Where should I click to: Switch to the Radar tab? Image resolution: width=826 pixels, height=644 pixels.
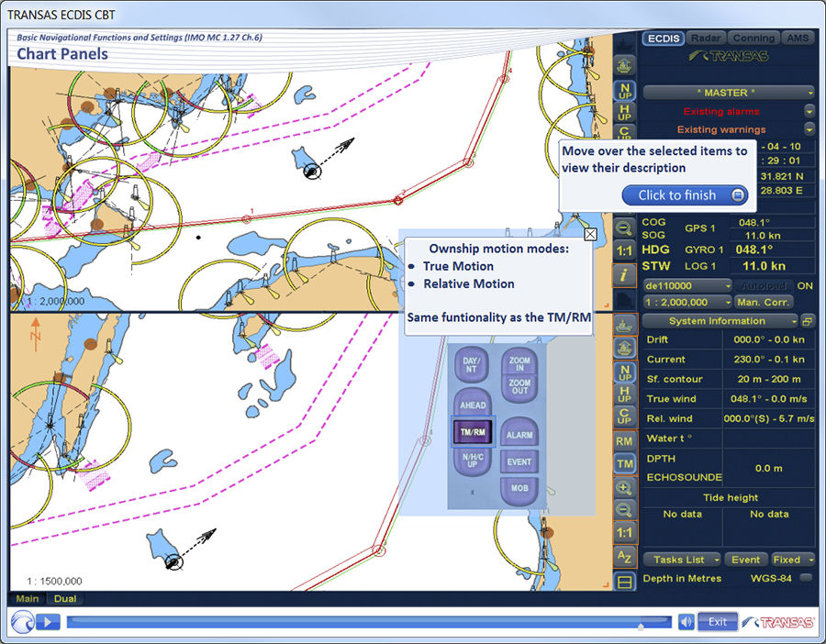point(706,39)
